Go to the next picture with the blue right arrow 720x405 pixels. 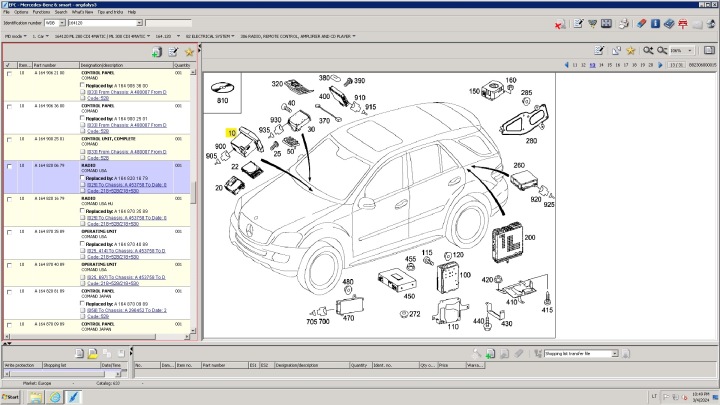click(660, 65)
